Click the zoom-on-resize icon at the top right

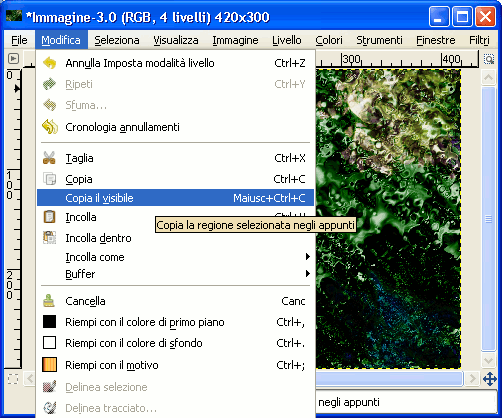point(489,59)
